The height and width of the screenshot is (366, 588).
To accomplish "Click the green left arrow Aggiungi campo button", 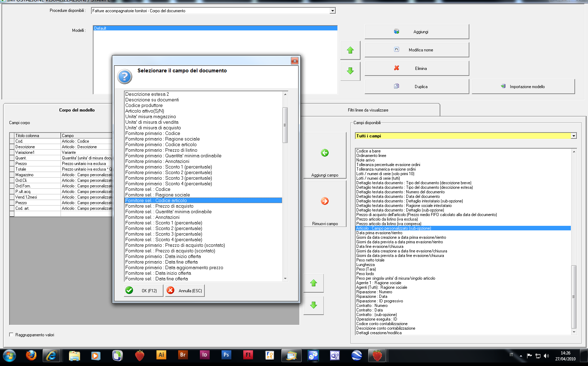I will pyautogui.click(x=325, y=156).
